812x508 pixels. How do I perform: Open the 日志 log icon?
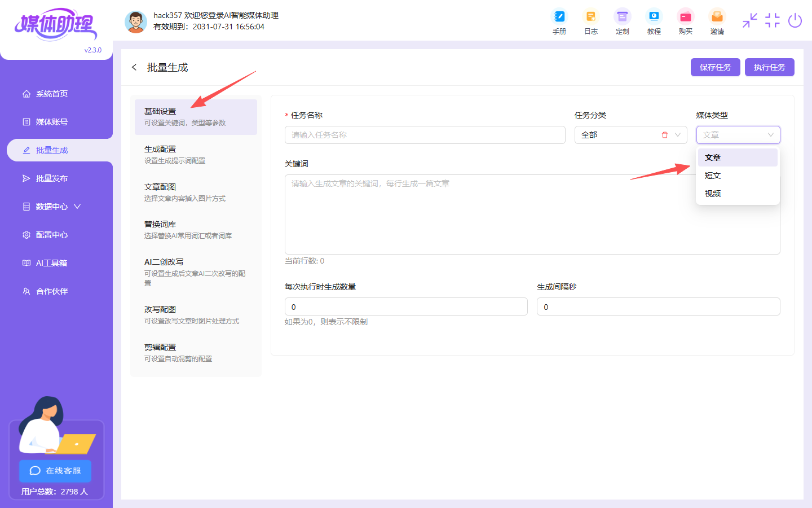click(590, 23)
